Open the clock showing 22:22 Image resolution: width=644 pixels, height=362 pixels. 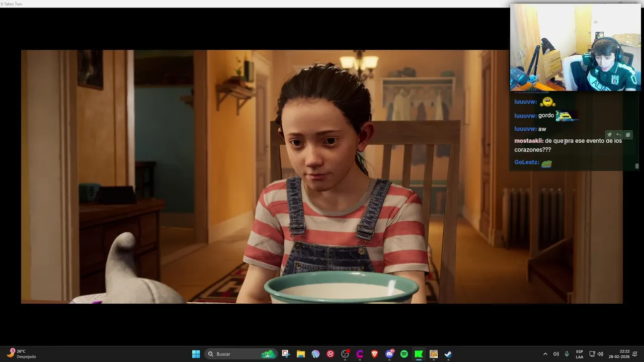[619, 354]
